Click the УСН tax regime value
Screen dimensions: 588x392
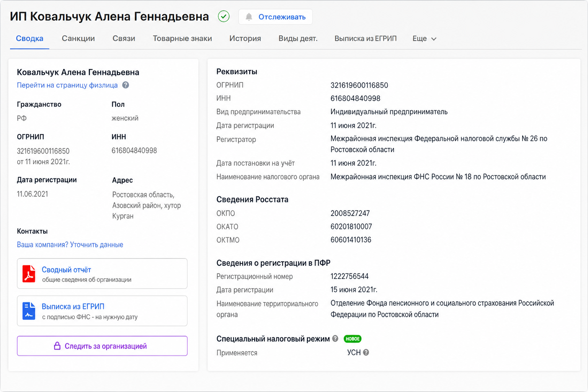pos(354,353)
